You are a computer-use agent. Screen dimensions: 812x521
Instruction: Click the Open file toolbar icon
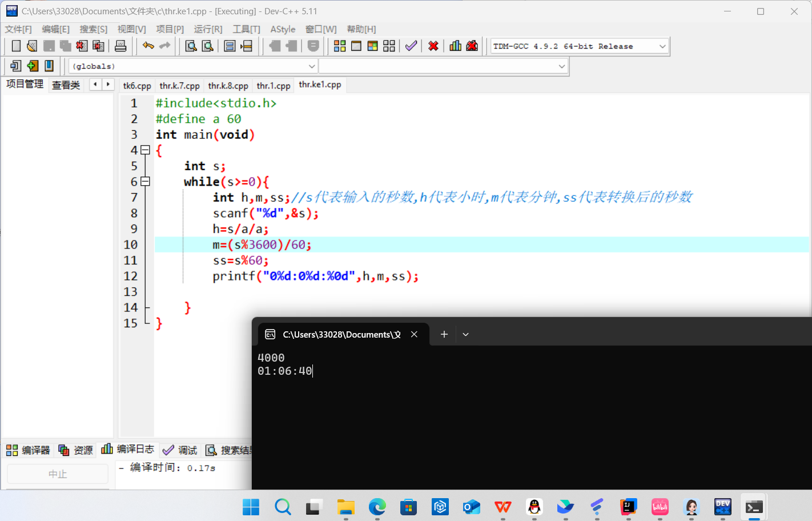[x=32, y=46]
